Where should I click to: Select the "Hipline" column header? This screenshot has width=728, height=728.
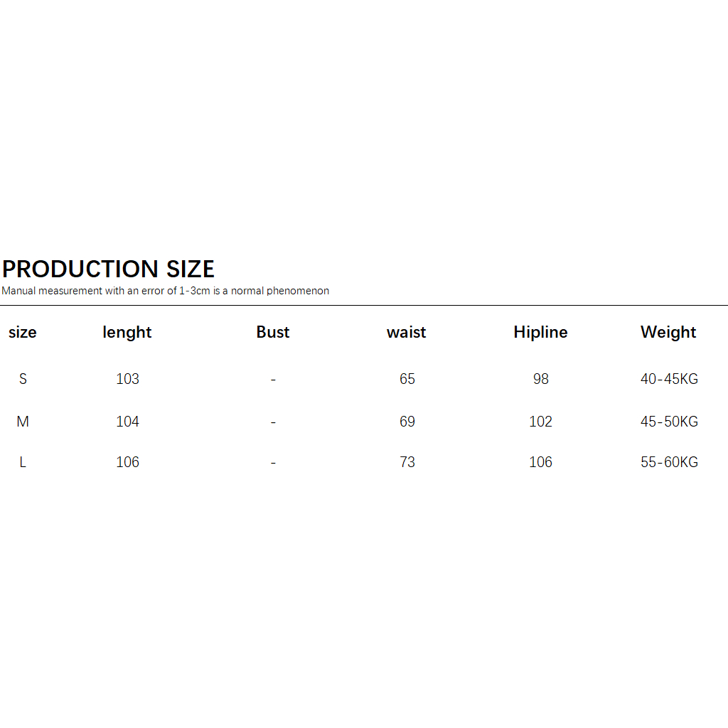540,332
